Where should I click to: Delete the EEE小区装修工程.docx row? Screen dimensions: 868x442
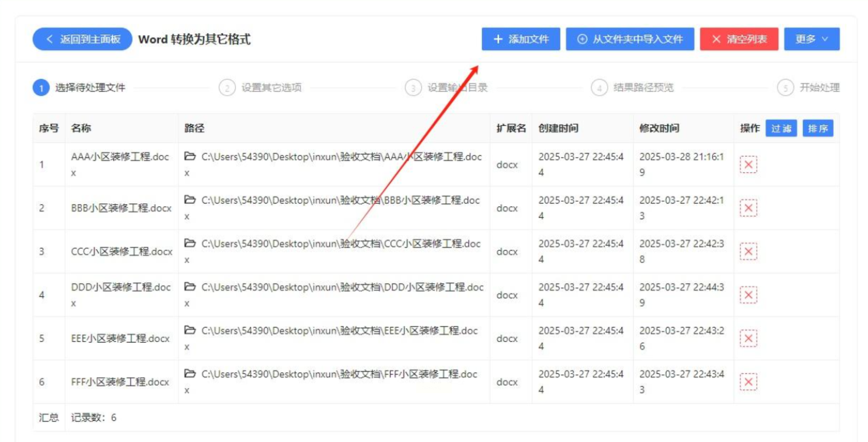click(x=748, y=338)
